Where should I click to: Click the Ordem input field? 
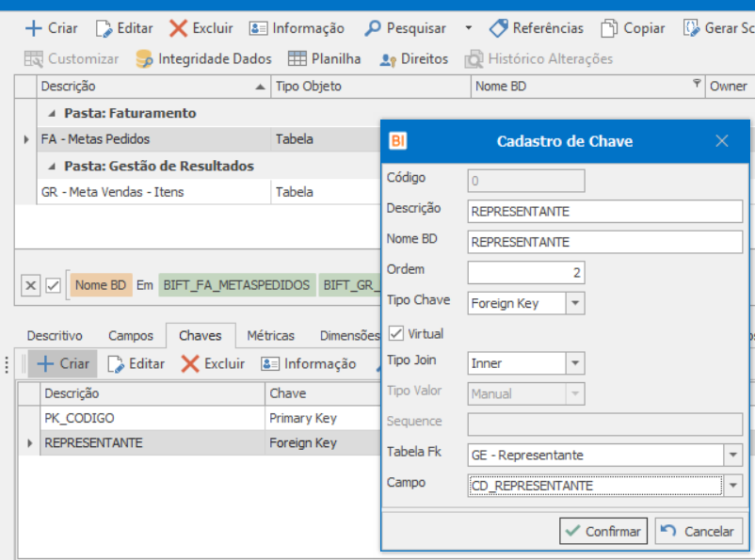[526, 273]
